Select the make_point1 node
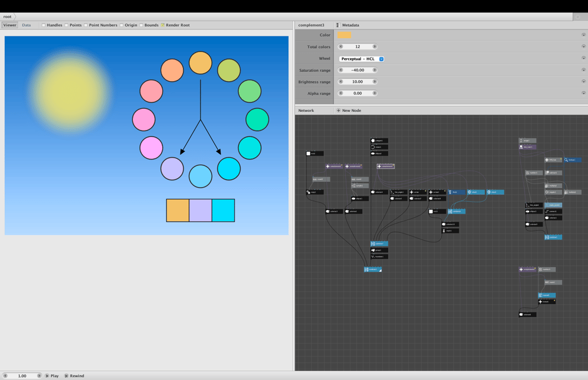This screenshot has height=380, width=588. click(x=553, y=205)
